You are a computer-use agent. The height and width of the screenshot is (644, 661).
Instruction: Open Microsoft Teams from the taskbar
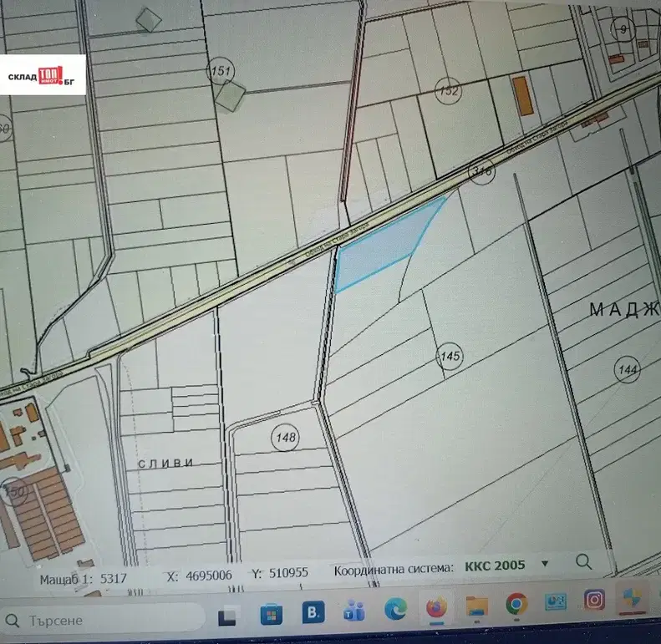354,611
